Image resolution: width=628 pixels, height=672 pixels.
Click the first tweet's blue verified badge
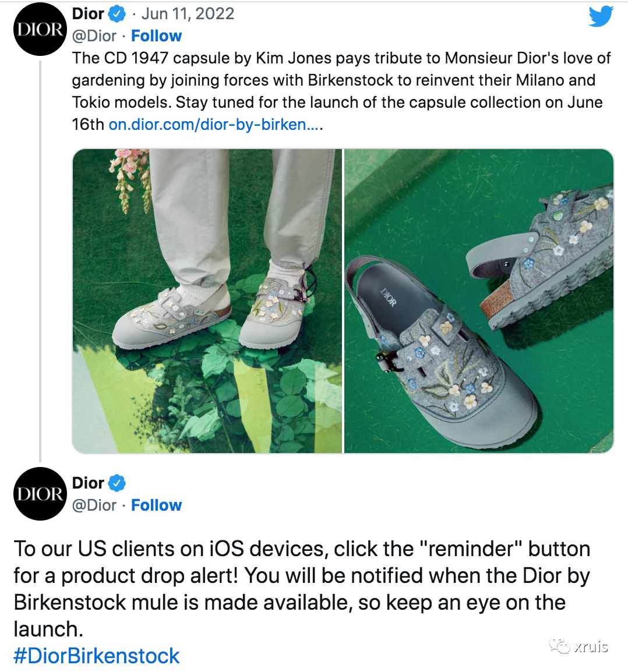click(x=117, y=14)
